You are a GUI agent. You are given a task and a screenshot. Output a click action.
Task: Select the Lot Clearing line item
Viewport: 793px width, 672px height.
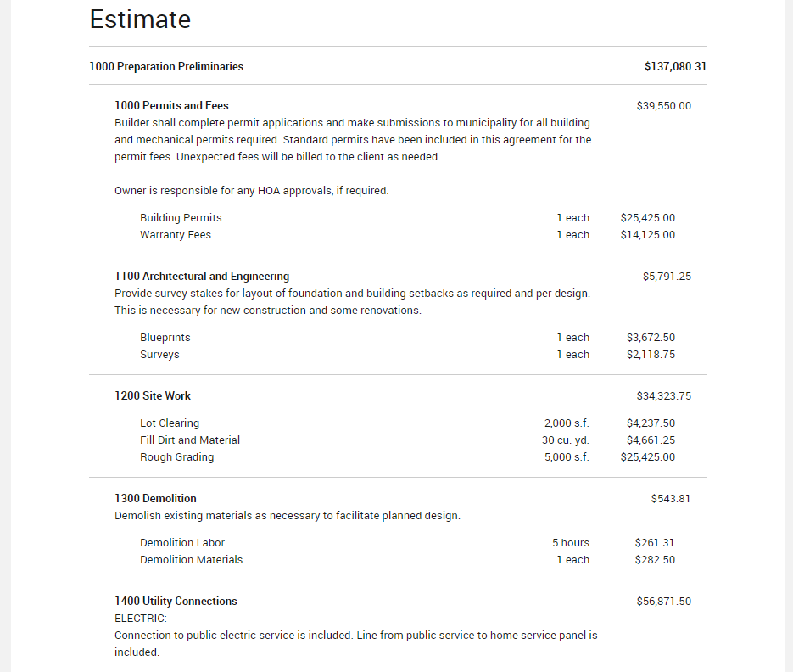170,423
